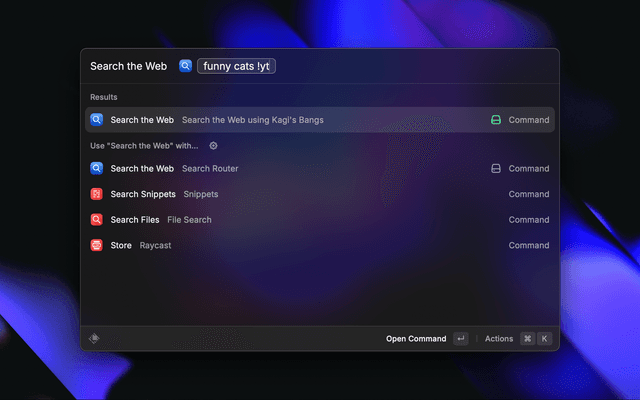This screenshot has width=640, height=400.
Task: Click the K key badge in footer
Action: point(544,339)
